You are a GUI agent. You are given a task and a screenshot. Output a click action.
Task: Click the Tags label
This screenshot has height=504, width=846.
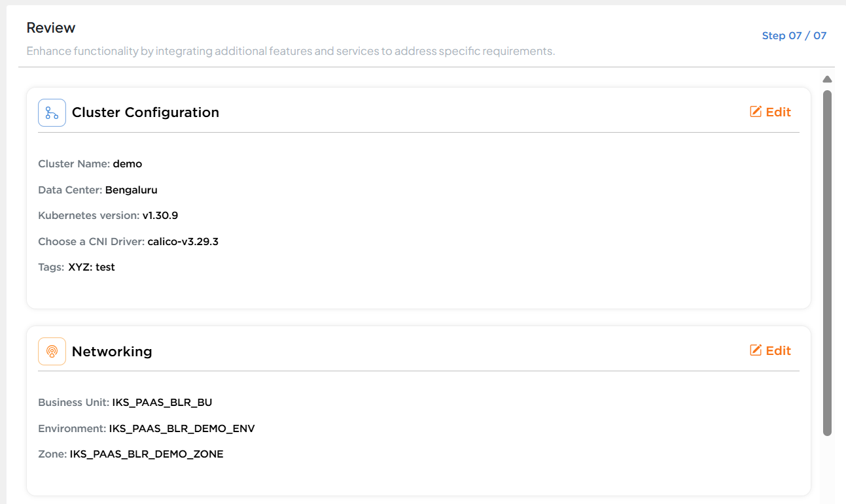click(x=52, y=267)
